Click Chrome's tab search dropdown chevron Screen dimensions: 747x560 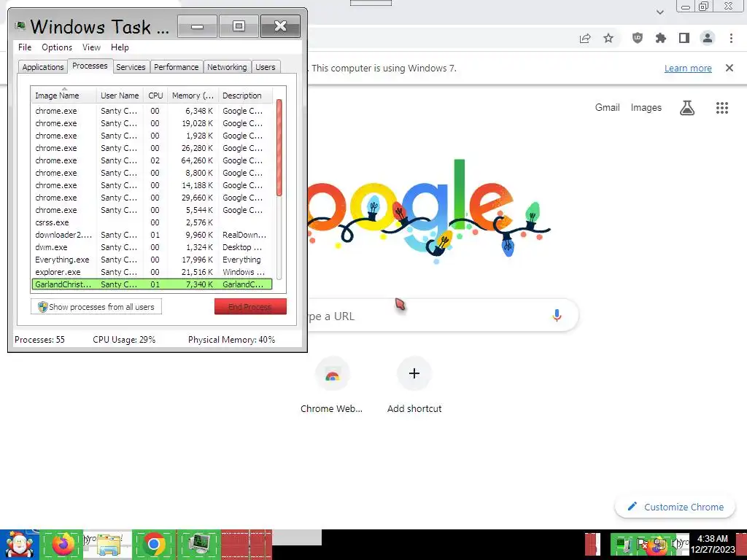[659, 12]
